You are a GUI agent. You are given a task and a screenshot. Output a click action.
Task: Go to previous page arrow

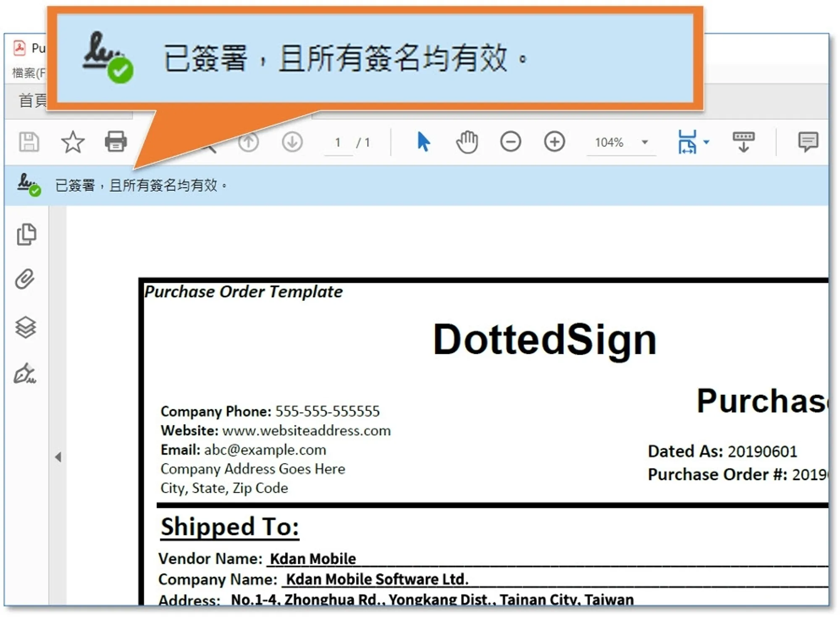click(x=249, y=142)
